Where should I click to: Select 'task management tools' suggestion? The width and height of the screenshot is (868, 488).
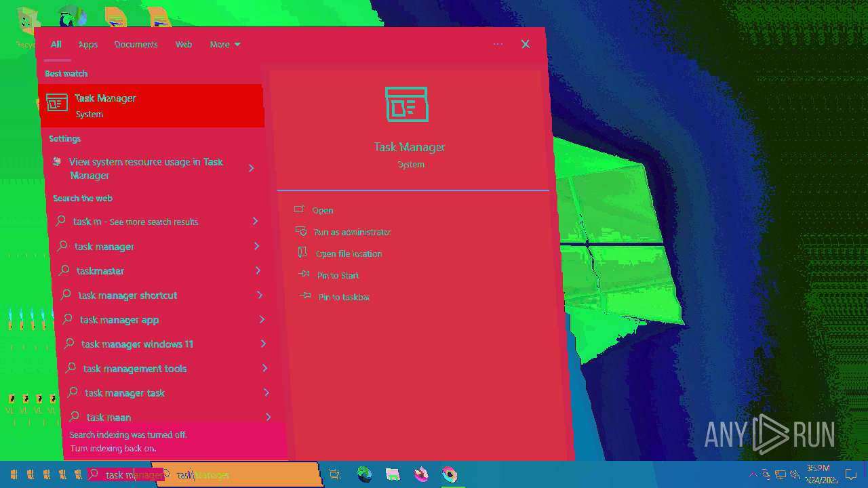(x=135, y=369)
